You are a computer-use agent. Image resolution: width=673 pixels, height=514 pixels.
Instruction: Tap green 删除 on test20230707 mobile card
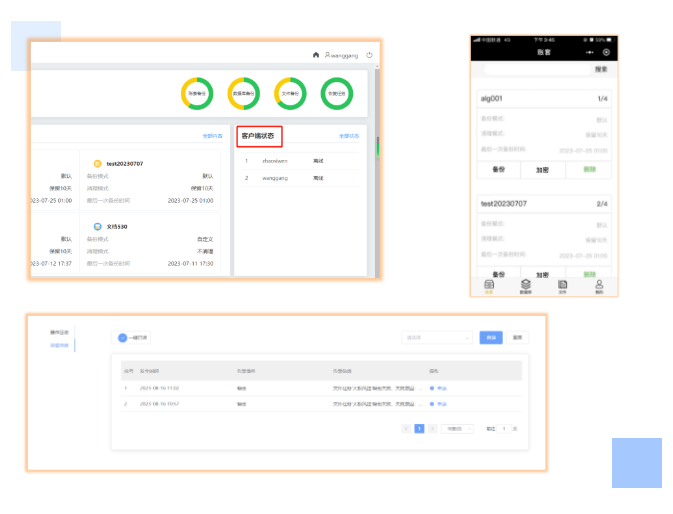coord(589,274)
